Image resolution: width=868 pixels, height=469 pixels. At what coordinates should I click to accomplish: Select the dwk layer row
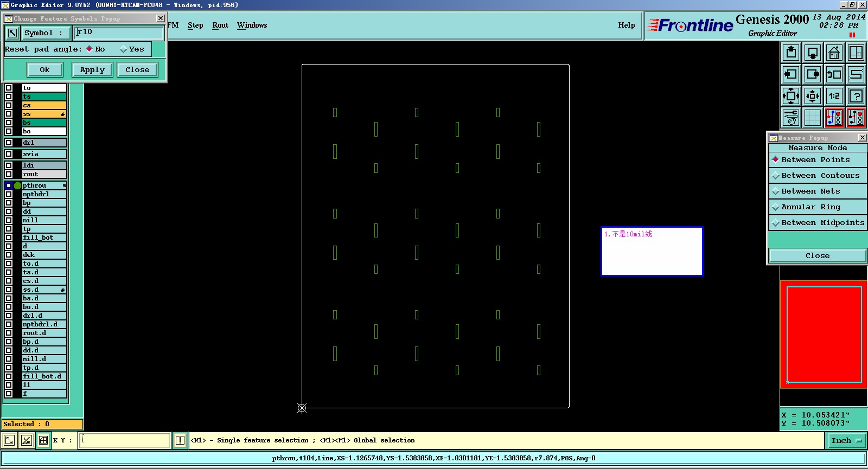[44, 255]
